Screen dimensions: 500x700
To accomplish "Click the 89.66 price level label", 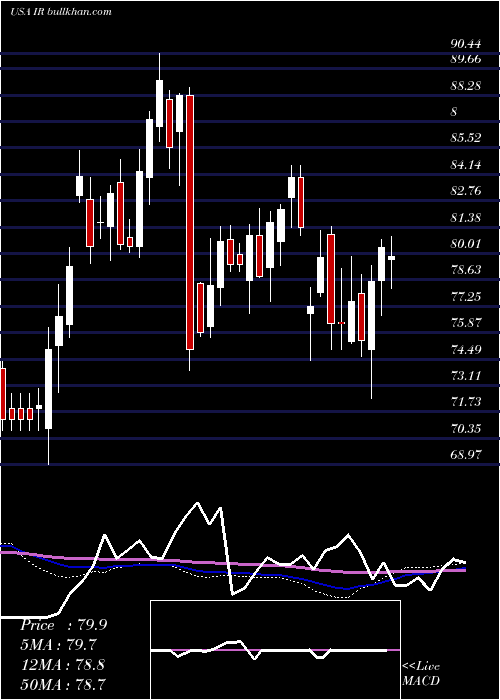I will (466, 59).
